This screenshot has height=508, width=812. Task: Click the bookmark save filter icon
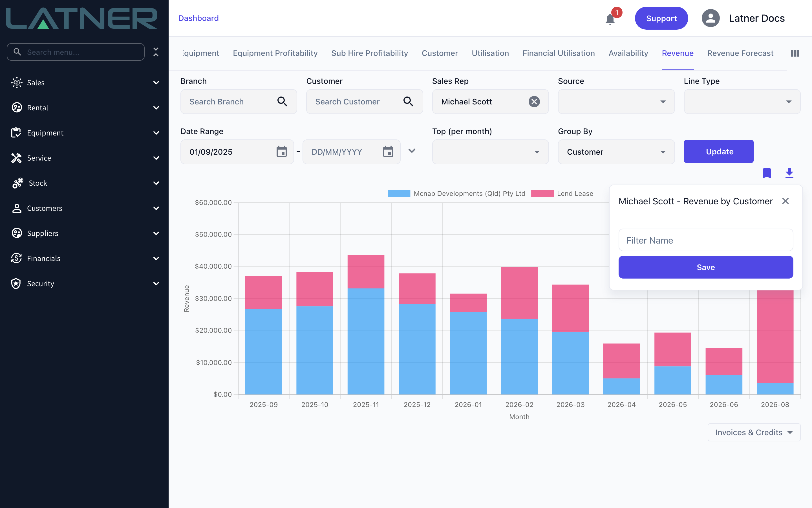pos(767,173)
